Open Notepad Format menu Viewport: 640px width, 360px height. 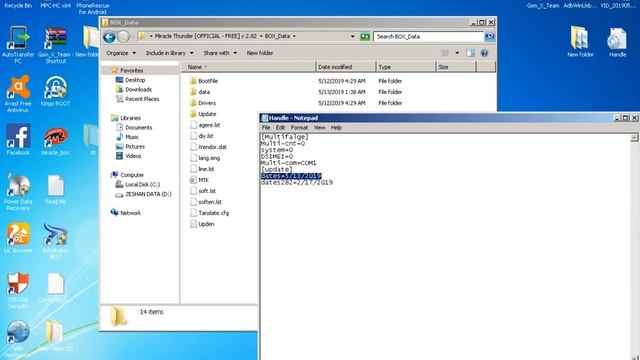coord(299,128)
